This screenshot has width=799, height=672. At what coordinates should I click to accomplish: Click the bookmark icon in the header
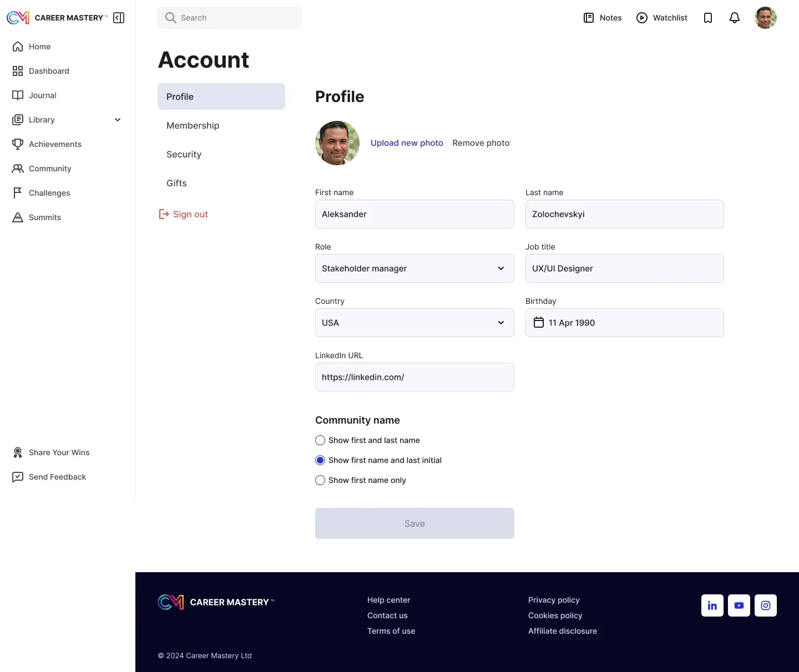click(x=708, y=18)
